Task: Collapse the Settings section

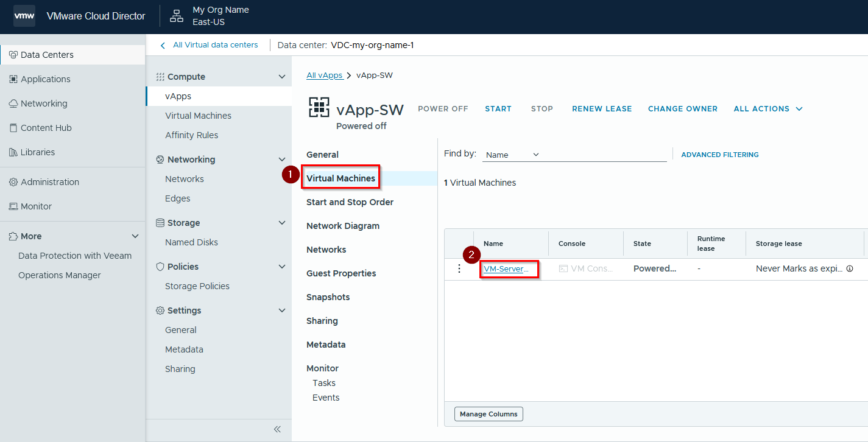Action: click(x=281, y=310)
